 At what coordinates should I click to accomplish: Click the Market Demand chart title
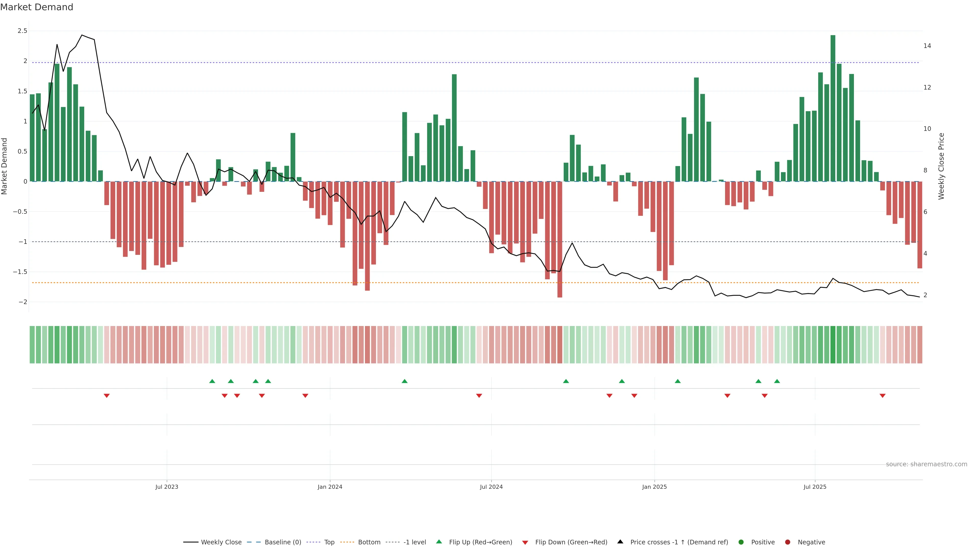pos(36,7)
